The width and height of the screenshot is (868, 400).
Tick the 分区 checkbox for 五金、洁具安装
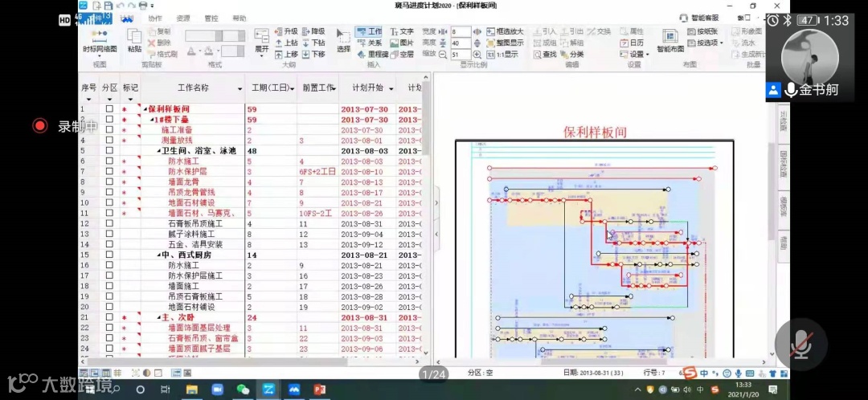coord(109,244)
